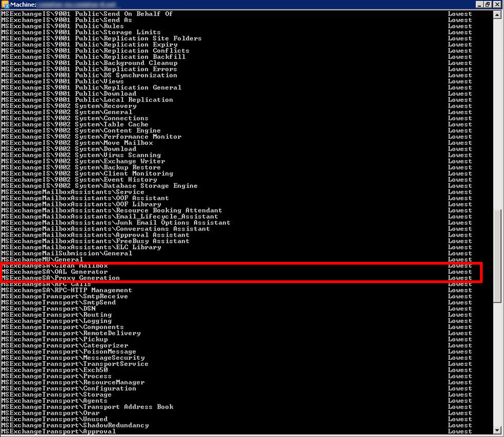The height and width of the screenshot is (437, 504).
Task: Click 'FreeBusy Assistant' row
Action: coord(236,241)
